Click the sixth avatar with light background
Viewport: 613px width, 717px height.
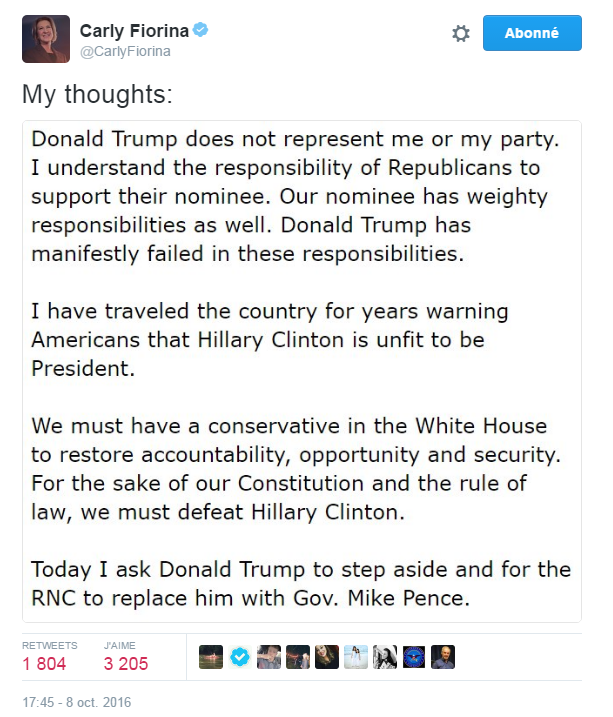356,657
